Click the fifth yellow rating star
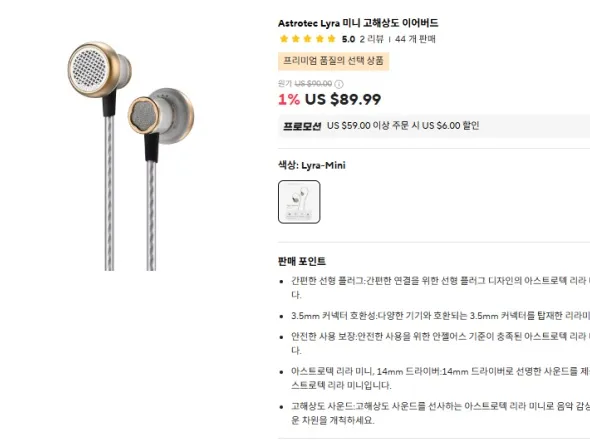This screenshot has width=590, height=442. pyautogui.click(x=331, y=39)
